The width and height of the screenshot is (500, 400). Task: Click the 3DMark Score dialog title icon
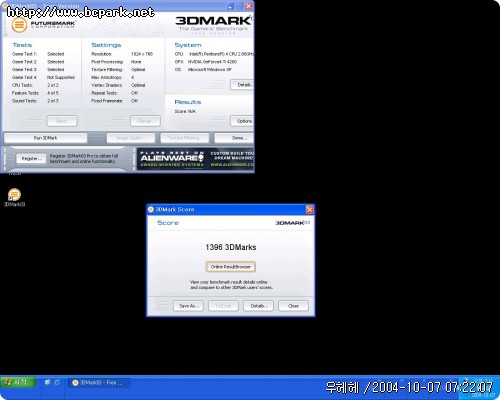point(151,209)
